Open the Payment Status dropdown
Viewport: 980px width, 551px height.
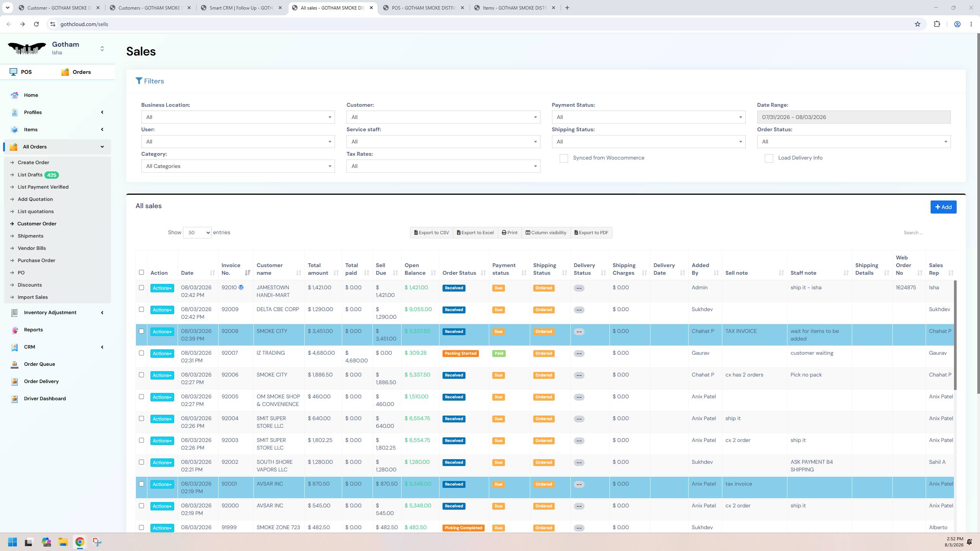648,117
